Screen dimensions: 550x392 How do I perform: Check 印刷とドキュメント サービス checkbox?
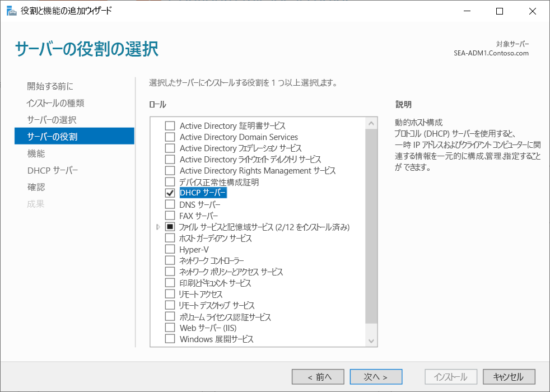(170, 283)
